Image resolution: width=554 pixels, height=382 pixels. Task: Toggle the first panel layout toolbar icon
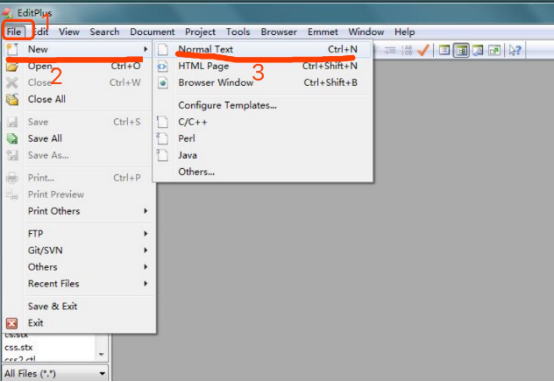point(444,51)
